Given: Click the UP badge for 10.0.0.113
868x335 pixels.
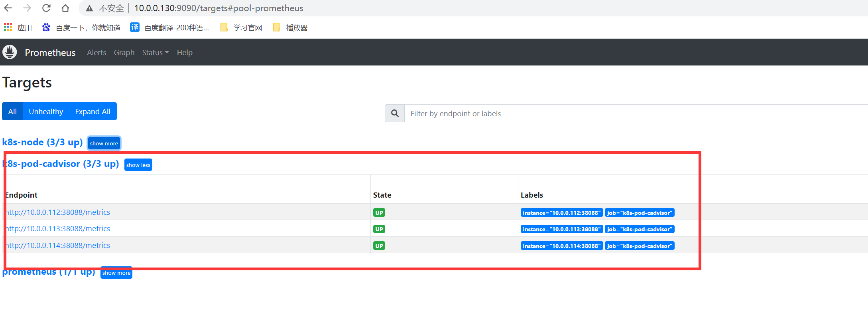Looking at the screenshot, I should click(379, 229).
